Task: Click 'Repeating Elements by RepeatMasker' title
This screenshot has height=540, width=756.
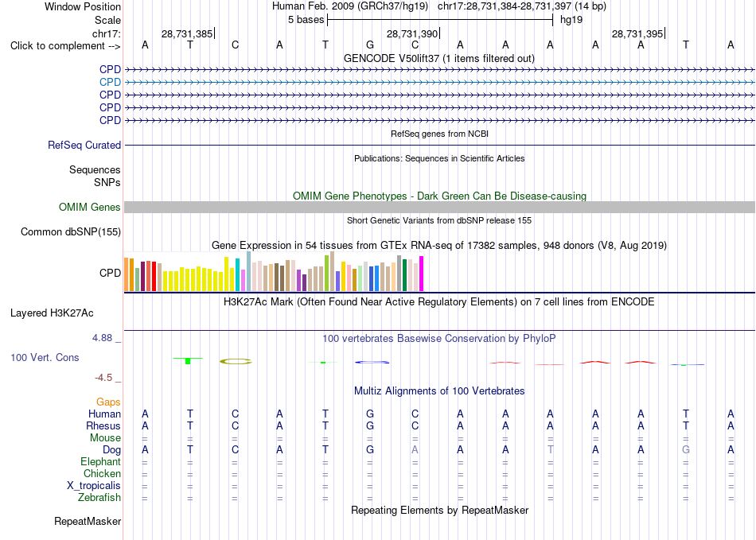Action: (439, 510)
